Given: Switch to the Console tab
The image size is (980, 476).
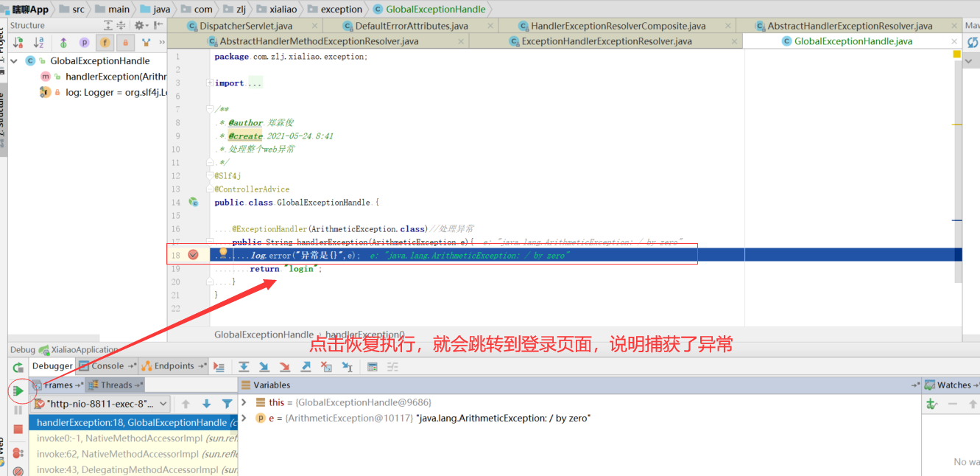Looking at the screenshot, I should pos(107,365).
